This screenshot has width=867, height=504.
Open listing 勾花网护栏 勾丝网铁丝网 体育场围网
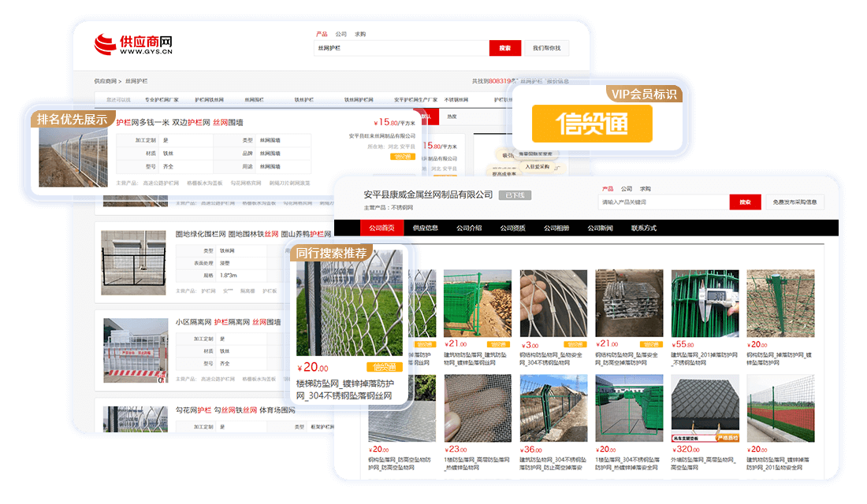point(235,410)
